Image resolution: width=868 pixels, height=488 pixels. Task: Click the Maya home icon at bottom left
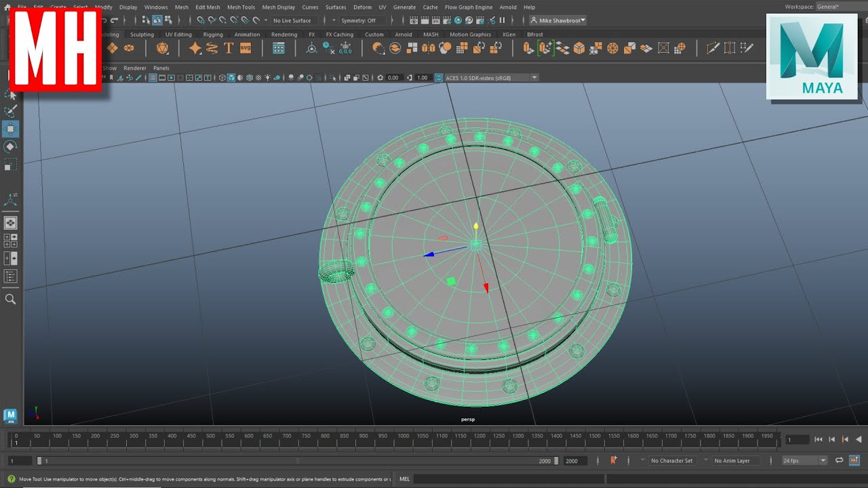click(10, 415)
